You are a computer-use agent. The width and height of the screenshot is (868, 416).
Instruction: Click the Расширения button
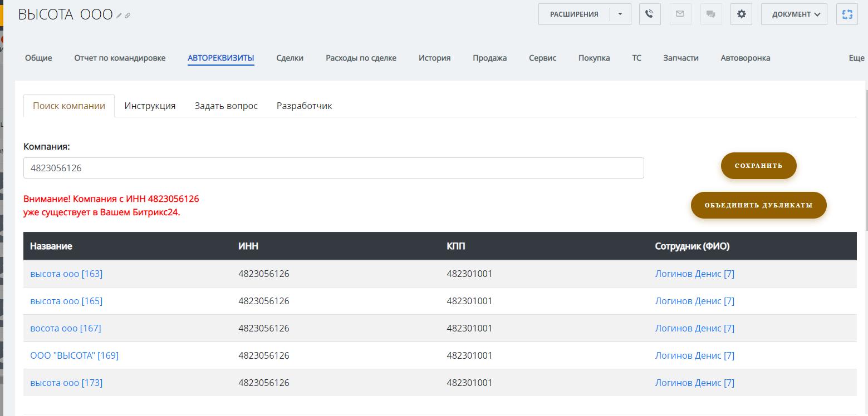(x=574, y=14)
